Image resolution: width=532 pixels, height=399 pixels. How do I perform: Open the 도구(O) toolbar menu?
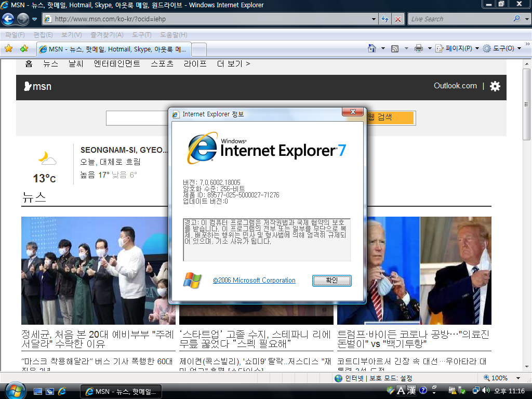coord(502,48)
